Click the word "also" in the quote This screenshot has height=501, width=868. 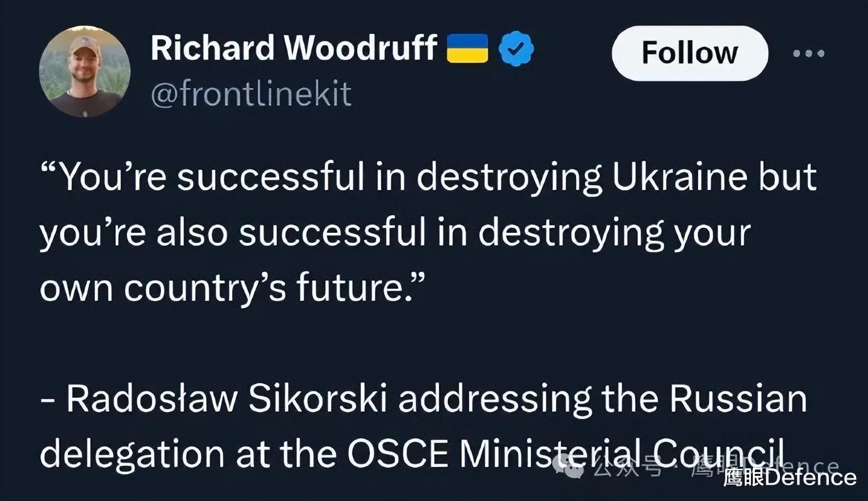[191, 233]
